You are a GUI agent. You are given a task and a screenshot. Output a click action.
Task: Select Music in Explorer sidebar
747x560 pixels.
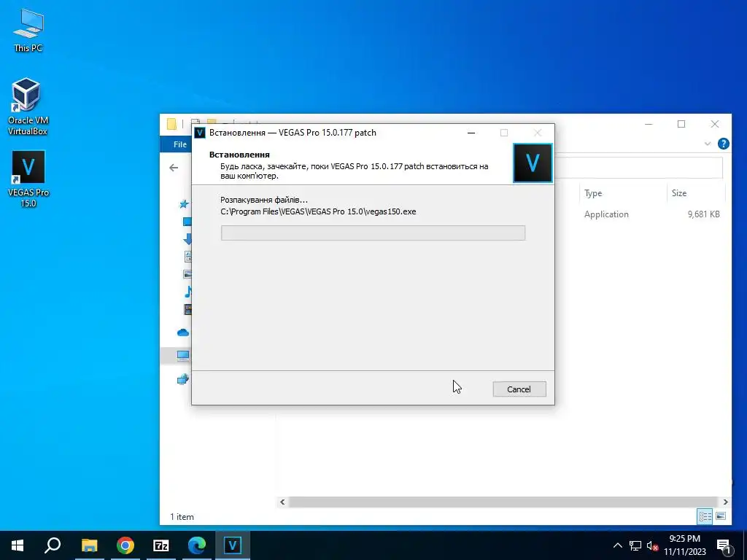[x=187, y=292]
